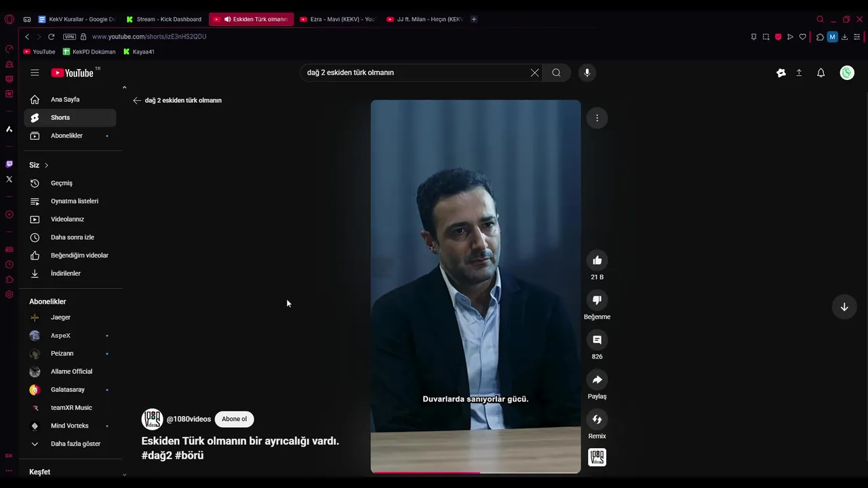Open the #dağ2 hashtag
Screen dimensions: 868x488
click(157, 455)
